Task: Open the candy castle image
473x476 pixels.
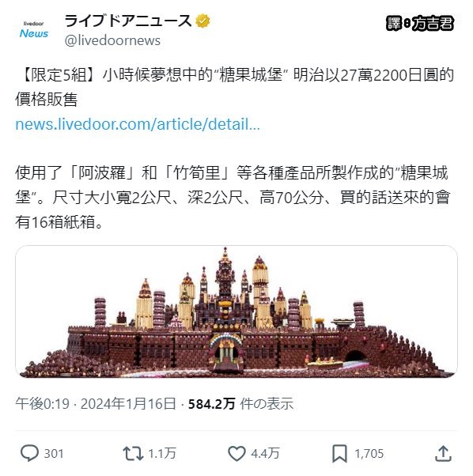Action: click(x=236, y=312)
